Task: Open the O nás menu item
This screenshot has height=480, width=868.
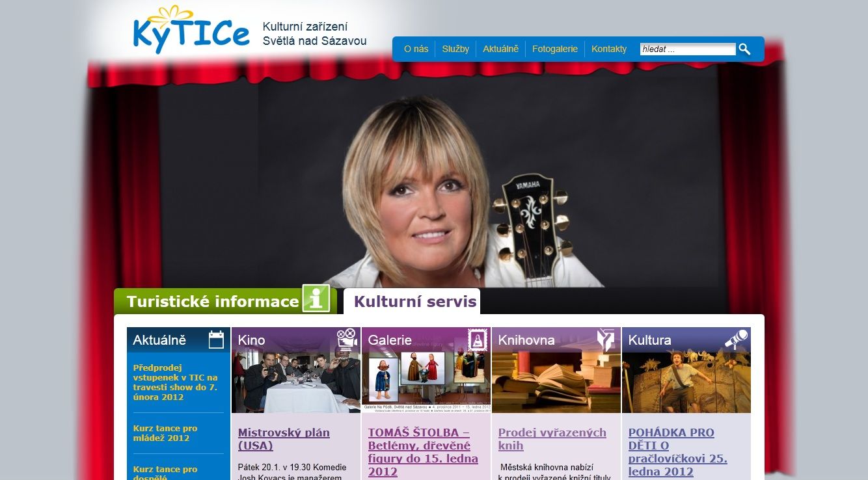Action: coord(416,49)
